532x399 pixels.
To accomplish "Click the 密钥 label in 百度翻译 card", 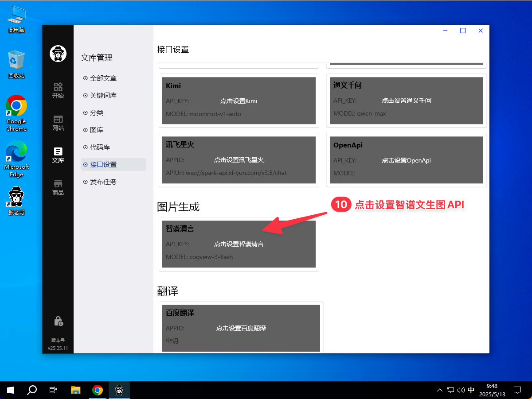I will point(172,341).
